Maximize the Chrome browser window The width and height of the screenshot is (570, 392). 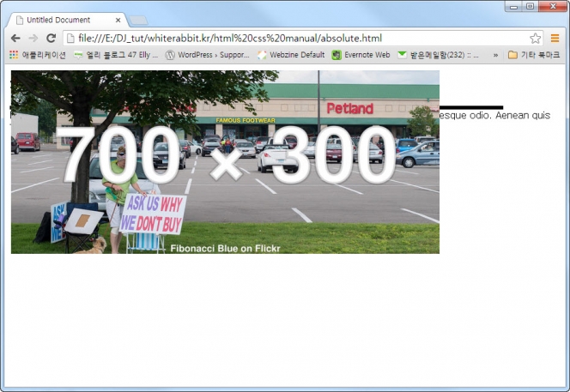coord(530,7)
